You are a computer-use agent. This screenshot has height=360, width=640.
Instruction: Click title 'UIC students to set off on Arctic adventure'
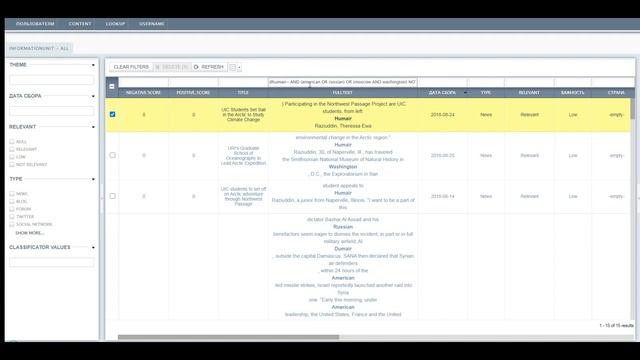pyautogui.click(x=243, y=196)
